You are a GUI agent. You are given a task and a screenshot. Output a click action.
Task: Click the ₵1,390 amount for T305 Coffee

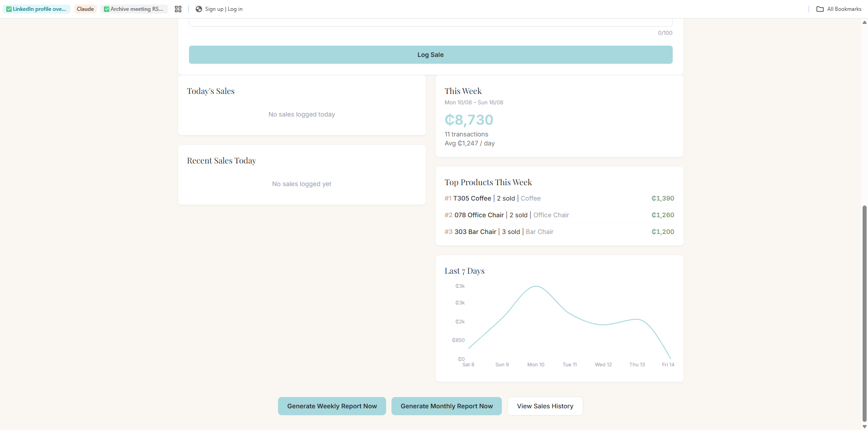[x=663, y=198]
